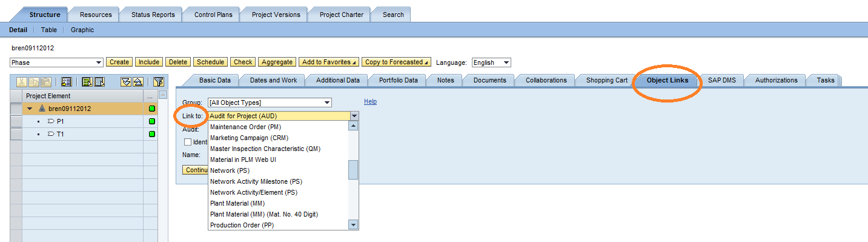This screenshot has width=868, height=242.
Task: Click the Include button
Action: click(148, 62)
